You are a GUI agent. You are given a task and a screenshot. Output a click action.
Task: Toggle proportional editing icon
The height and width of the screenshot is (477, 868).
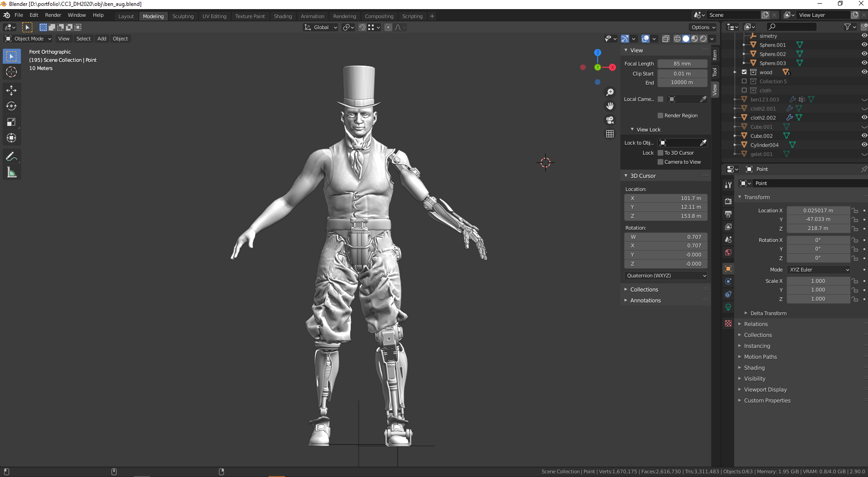[388, 27]
